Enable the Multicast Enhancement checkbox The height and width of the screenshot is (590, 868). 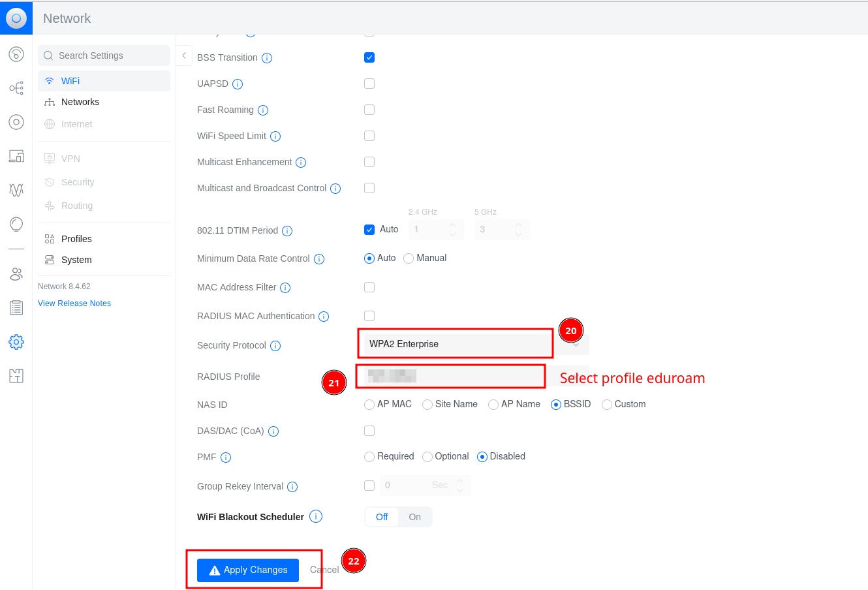coord(369,162)
